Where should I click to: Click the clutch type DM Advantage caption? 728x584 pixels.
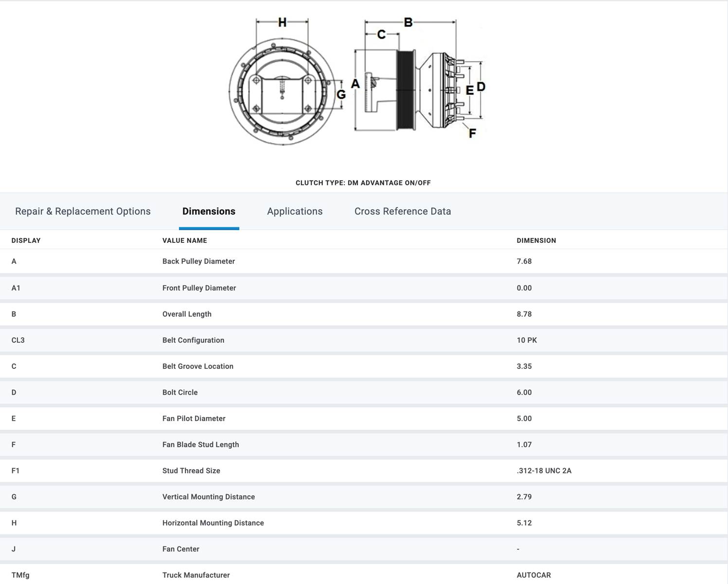363,183
